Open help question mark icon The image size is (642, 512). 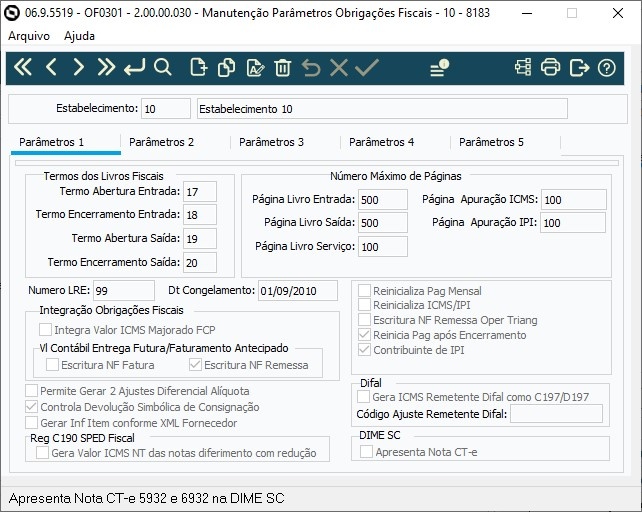[606, 68]
